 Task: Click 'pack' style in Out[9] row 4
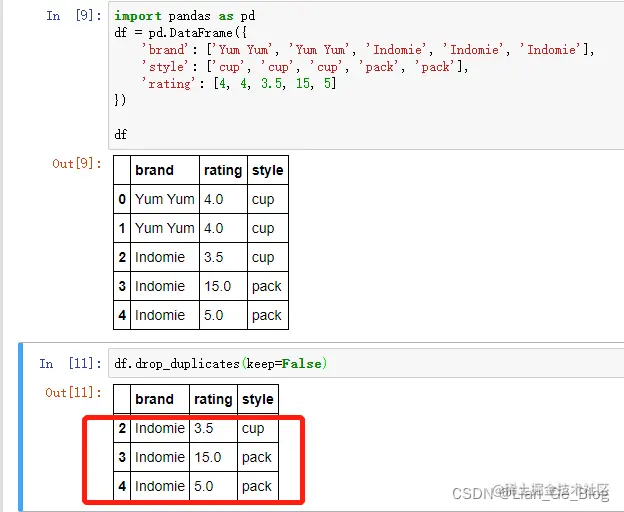point(267,315)
